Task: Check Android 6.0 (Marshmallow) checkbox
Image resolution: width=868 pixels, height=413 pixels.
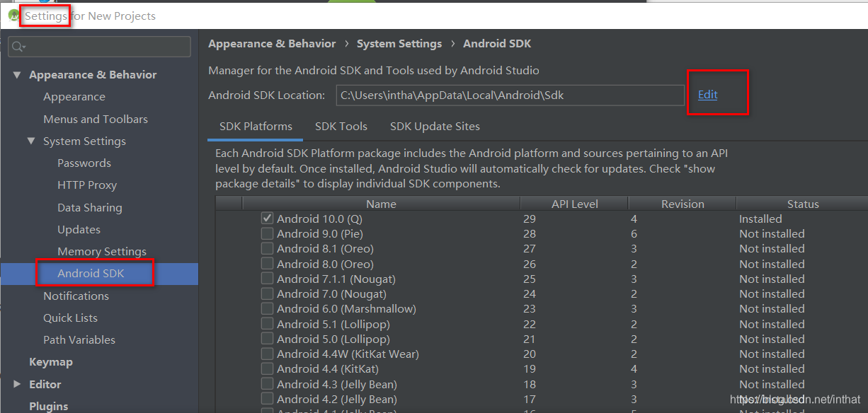Action: click(x=267, y=309)
